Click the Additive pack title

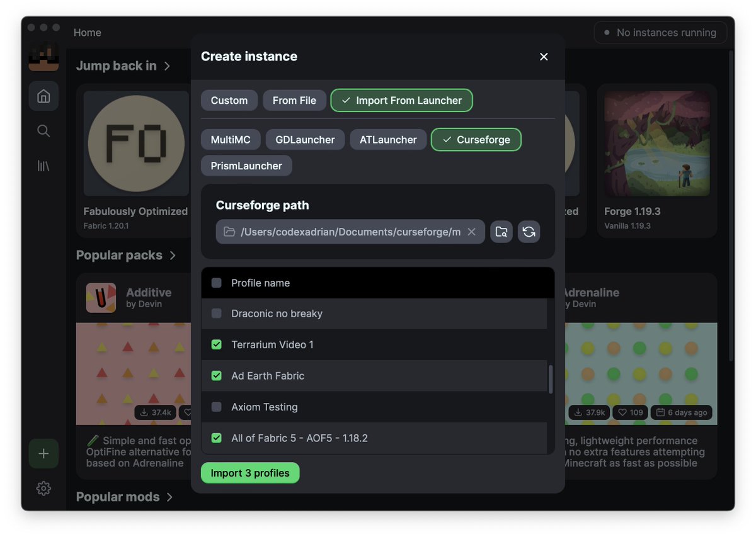click(x=149, y=293)
